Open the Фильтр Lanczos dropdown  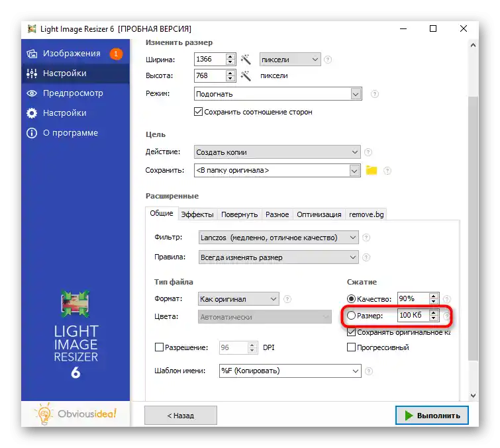tap(278, 238)
